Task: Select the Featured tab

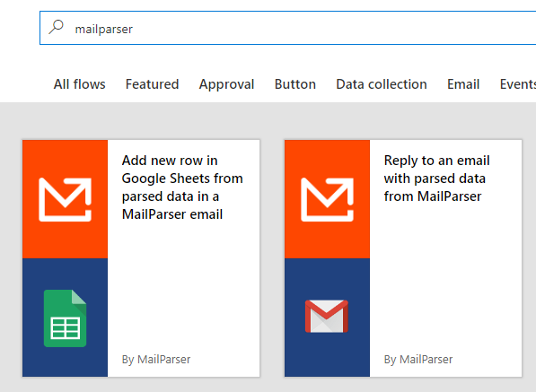Action: (x=152, y=84)
